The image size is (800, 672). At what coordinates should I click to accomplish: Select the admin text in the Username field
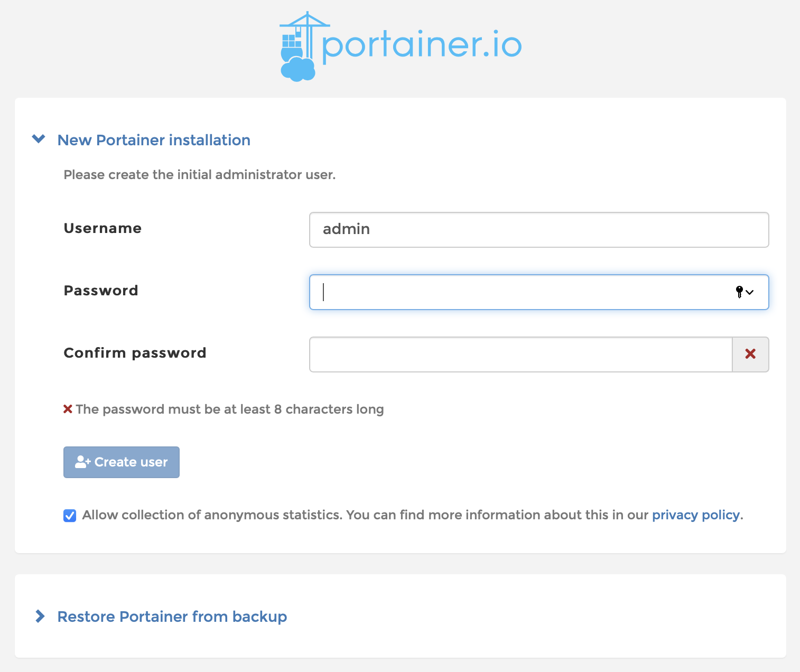(x=346, y=229)
